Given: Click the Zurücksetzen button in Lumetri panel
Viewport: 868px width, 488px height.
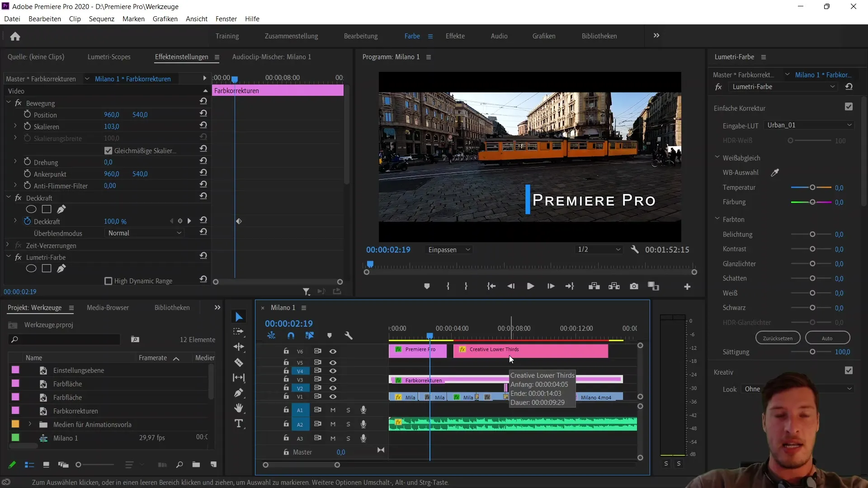Looking at the screenshot, I should tap(778, 338).
